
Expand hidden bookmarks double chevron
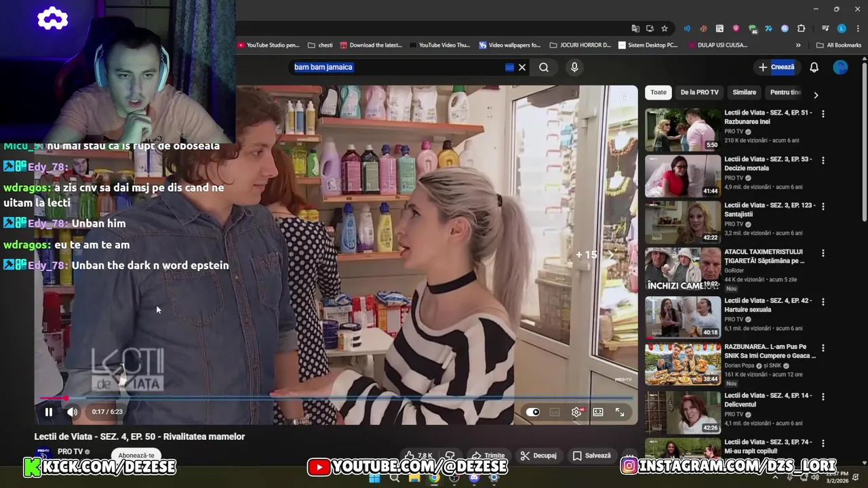coord(798,45)
